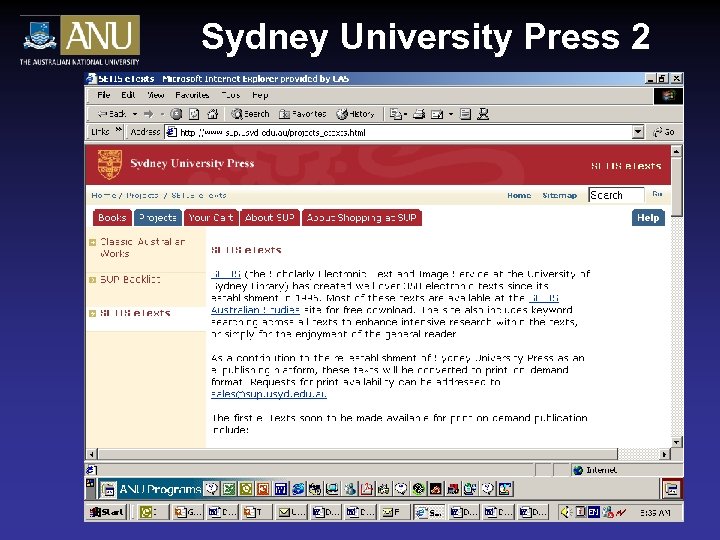This screenshot has height=540, width=720.
Task: Click the Projects breadcrumb link
Action: (142, 195)
